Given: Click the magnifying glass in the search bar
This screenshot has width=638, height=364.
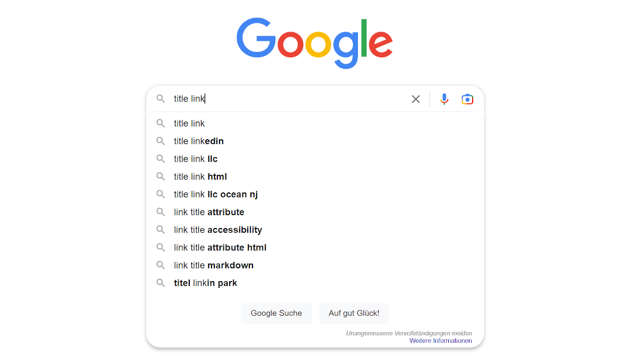Looking at the screenshot, I should click(161, 99).
